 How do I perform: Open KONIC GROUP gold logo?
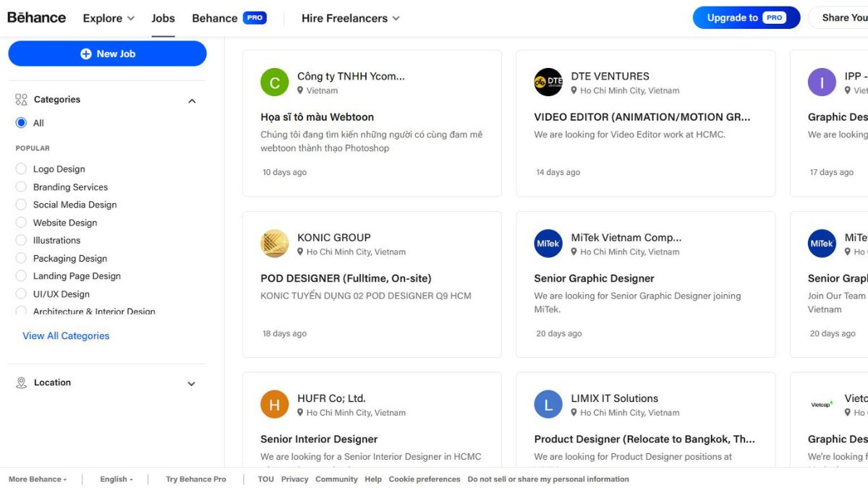tap(274, 244)
